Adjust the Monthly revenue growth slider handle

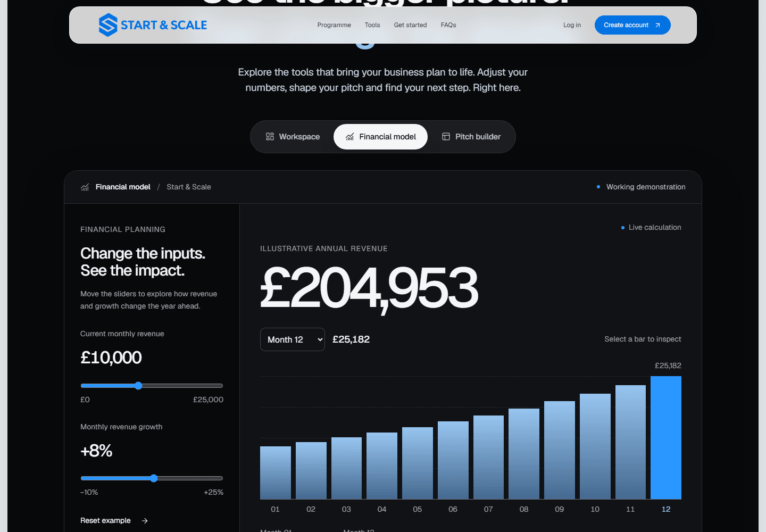(x=154, y=478)
